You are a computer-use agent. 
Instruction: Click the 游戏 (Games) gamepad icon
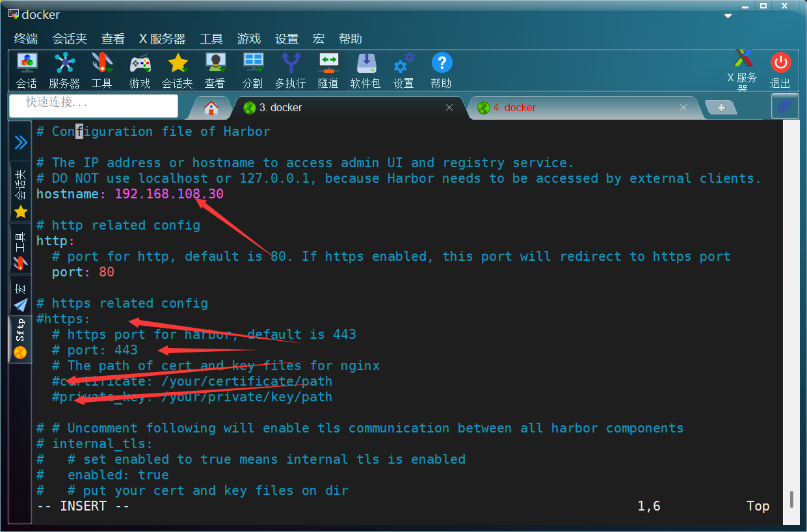point(140,71)
